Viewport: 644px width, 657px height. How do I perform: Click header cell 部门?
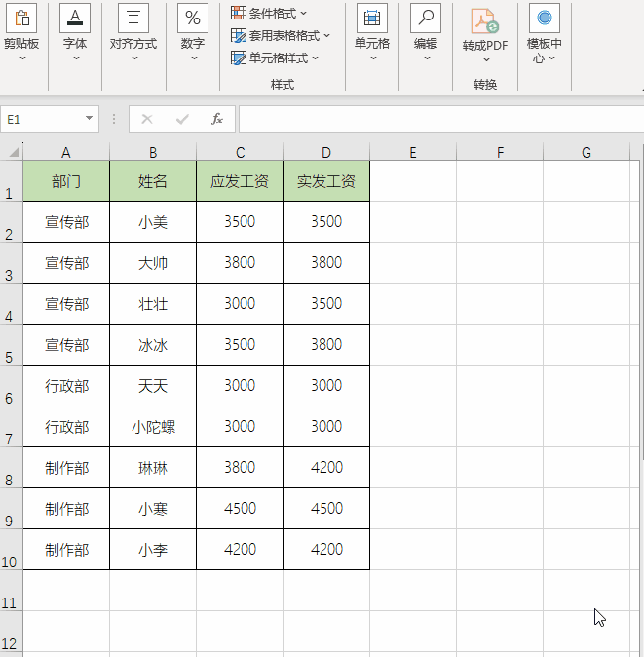(66, 181)
